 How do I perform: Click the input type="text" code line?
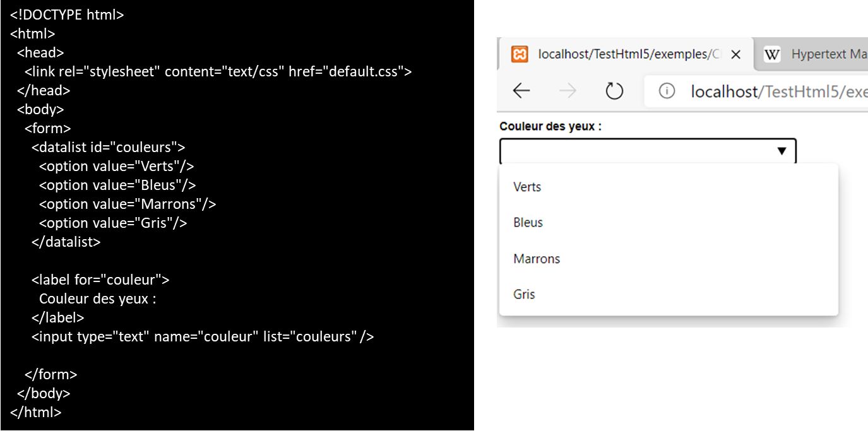[203, 336]
